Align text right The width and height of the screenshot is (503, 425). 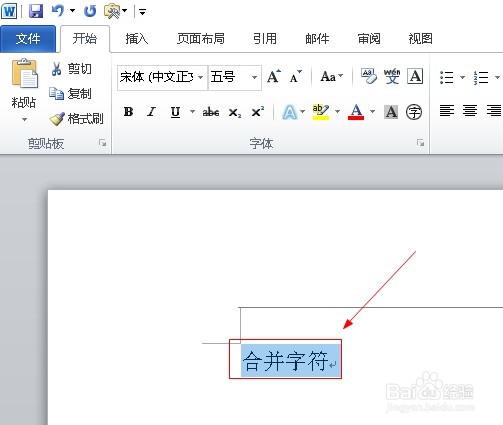point(494,110)
